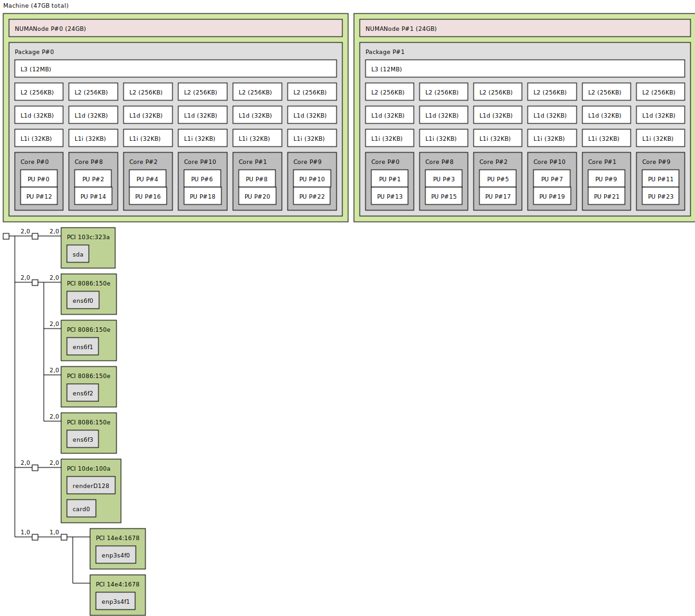The width and height of the screenshot is (695, 616).
Task: Select the PCI 10de:100a GPU box
Action: (90, 468)
